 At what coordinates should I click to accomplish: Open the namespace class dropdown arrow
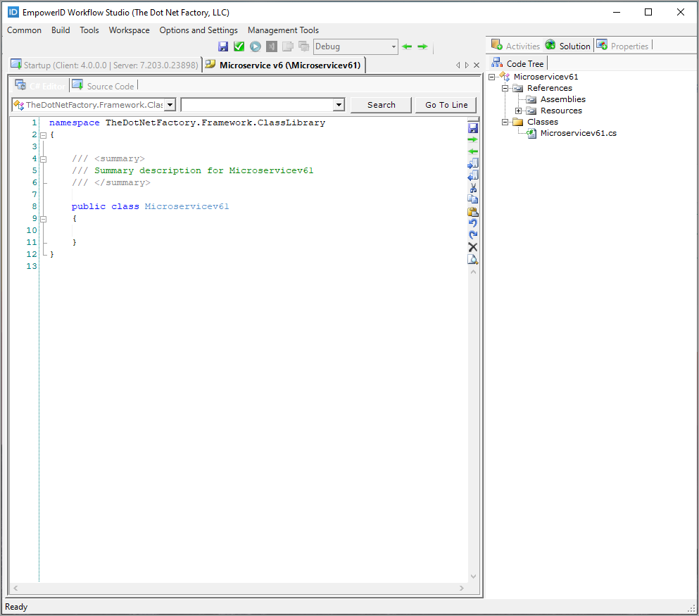[x=170, y=105]
